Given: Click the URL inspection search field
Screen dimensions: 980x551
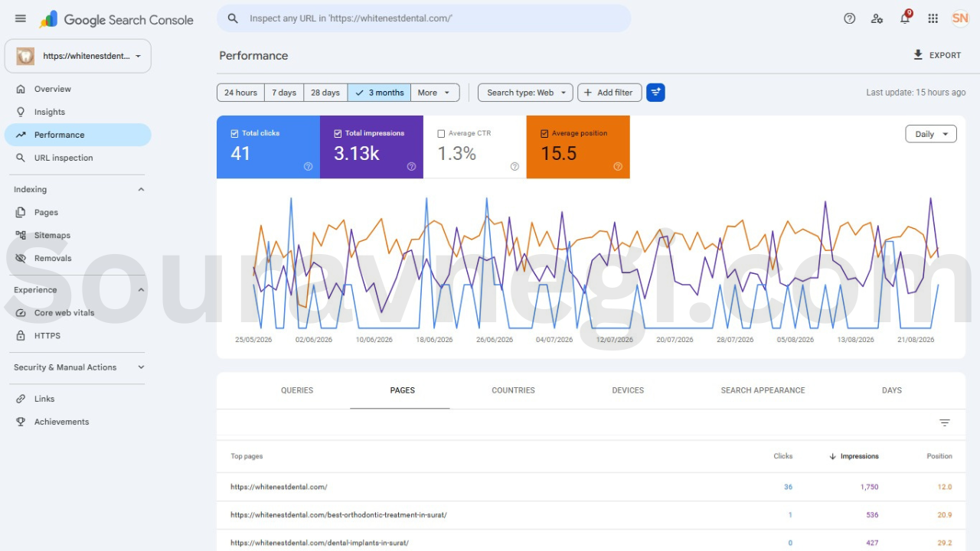Looking at the screenshot, I should pos(424,18).
